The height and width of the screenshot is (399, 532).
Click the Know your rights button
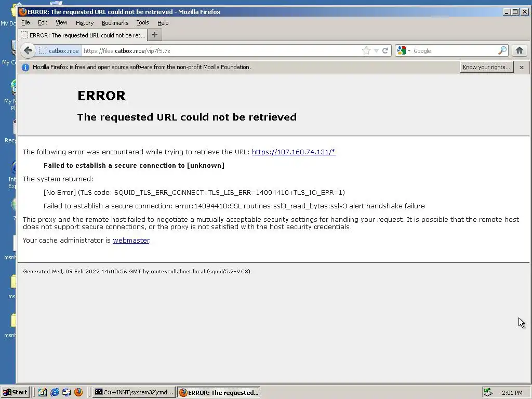486,67
